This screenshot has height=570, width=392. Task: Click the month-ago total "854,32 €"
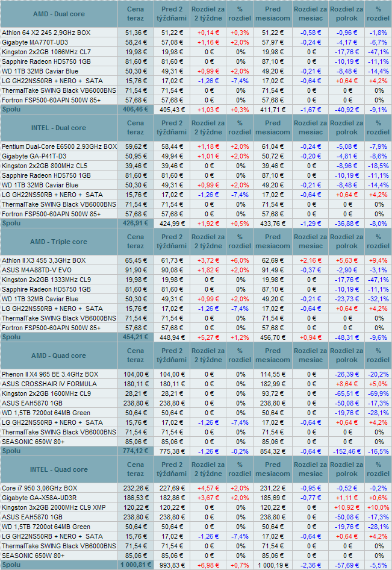pyautogui.click(x=273, y=451)
